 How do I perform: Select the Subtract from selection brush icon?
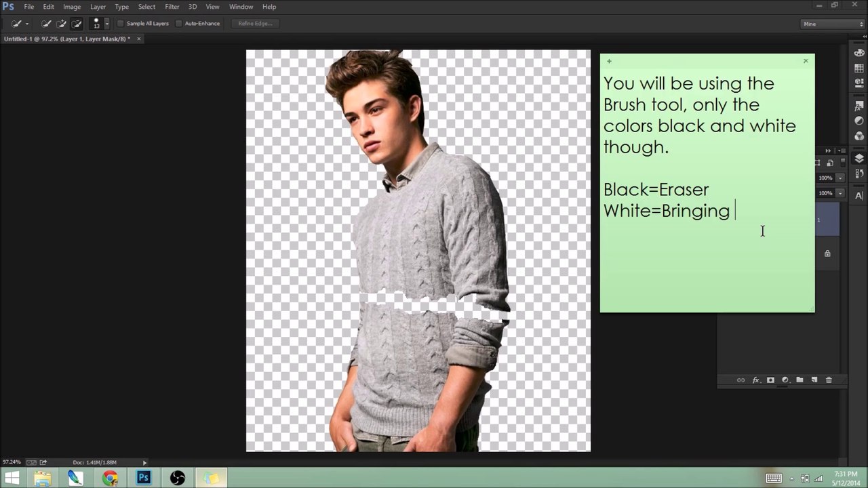click(77, 24)
